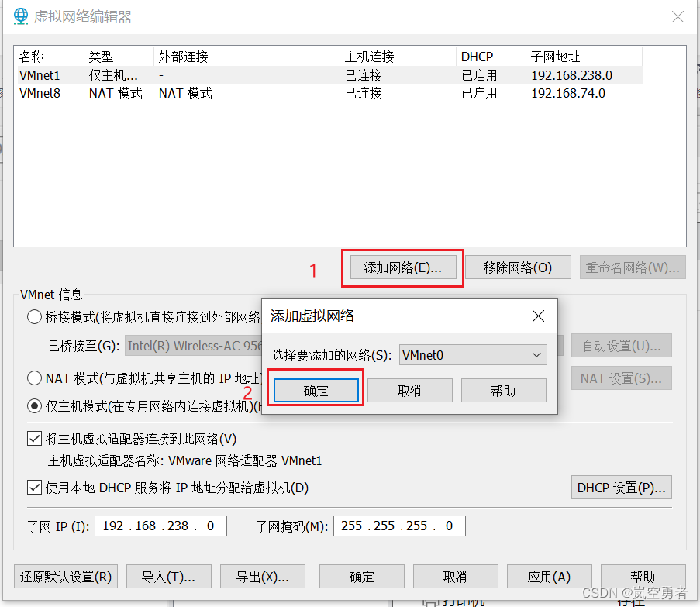The width and height of the screenshot is (700, 607).
Task: Confirm with 确定 in 添加虚拟网络 dialog
Action: 316,391
